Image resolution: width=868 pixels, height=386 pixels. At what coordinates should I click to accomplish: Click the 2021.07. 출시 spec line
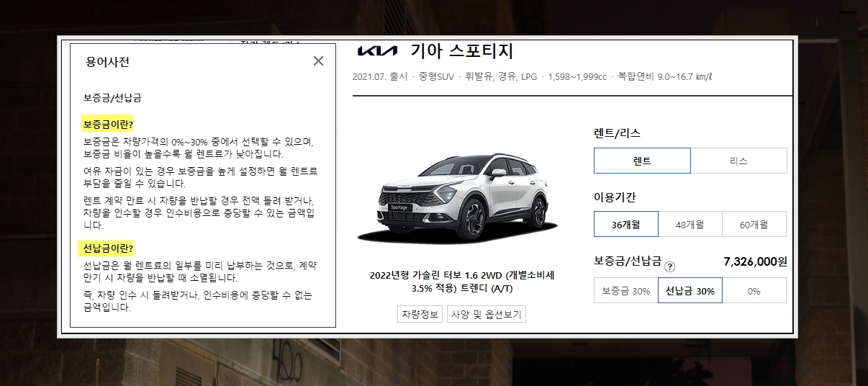(533, 76)
